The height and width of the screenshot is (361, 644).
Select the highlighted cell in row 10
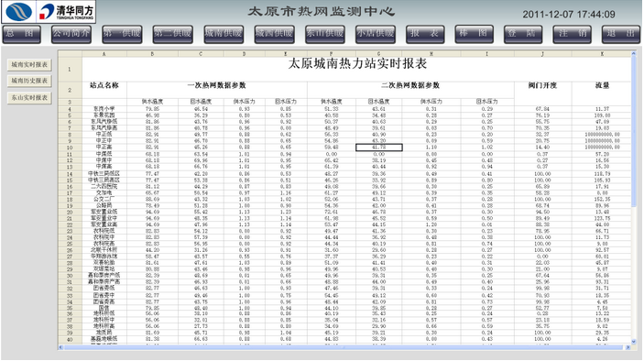378,147
